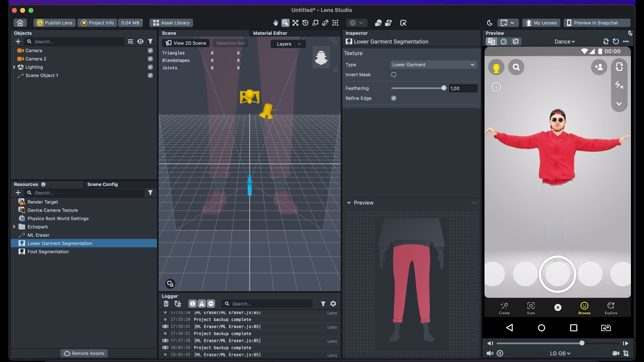This screenshot has height=362, width=644.
Task: Mute preview audio speaker icon
Action: point(490,353)
